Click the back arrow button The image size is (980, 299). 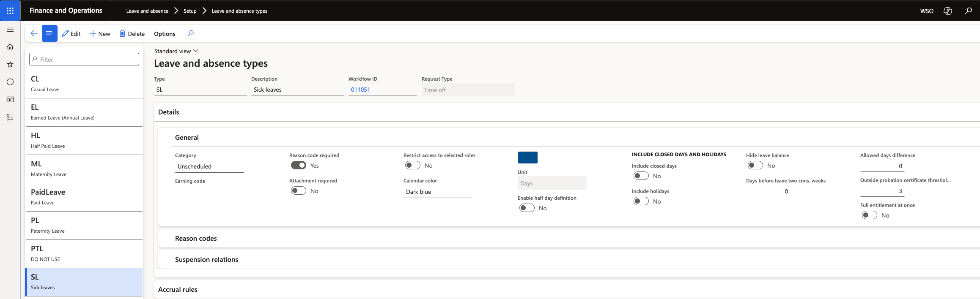[x=34, y=33]
